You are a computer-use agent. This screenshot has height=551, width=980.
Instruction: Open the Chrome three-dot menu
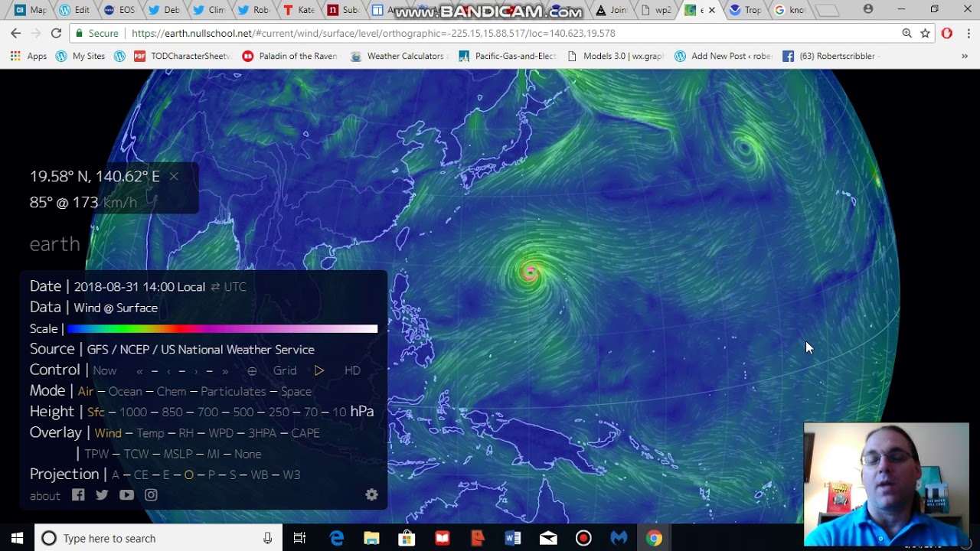tap(969, 33)
